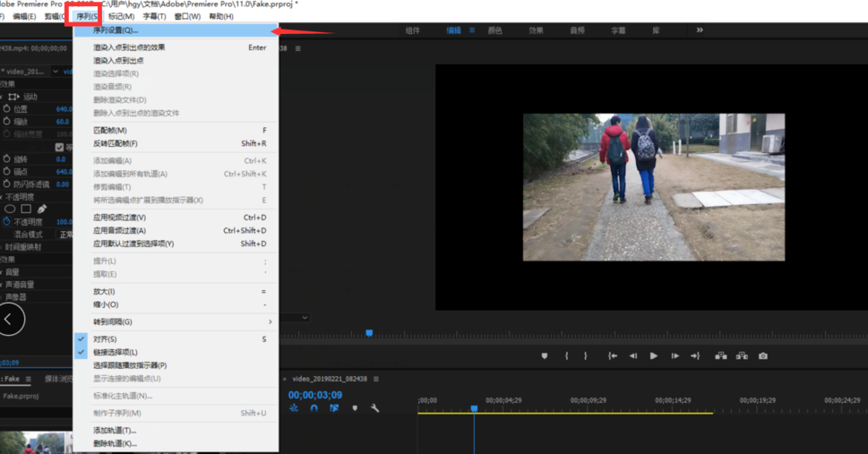Click the Lift icon in program monitor
This screenshot has height=454, width=868.
720,356
